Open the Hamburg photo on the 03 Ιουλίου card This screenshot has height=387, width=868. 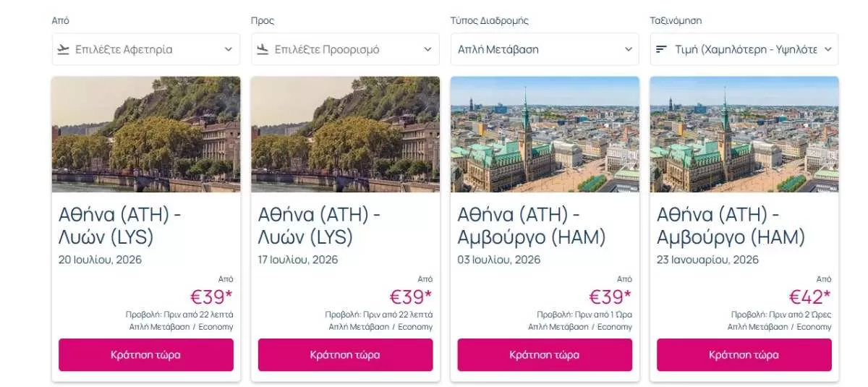coord(545,134)
